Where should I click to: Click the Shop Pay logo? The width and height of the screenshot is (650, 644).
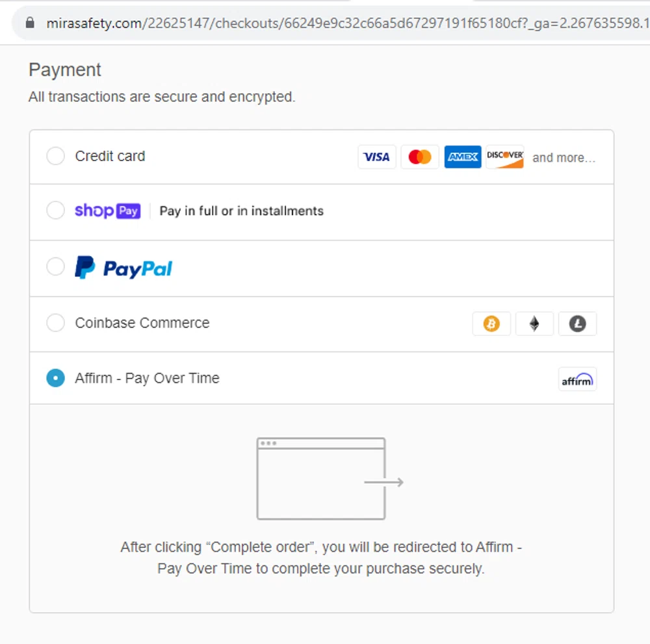[107, 211]
